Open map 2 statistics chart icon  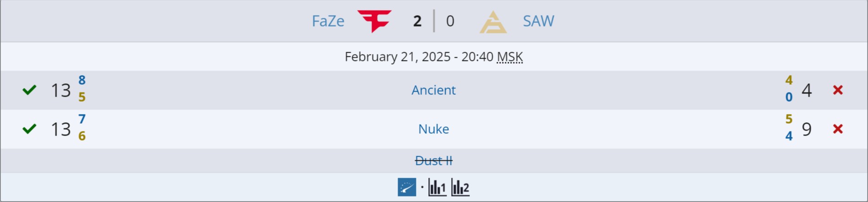point(460,187)
